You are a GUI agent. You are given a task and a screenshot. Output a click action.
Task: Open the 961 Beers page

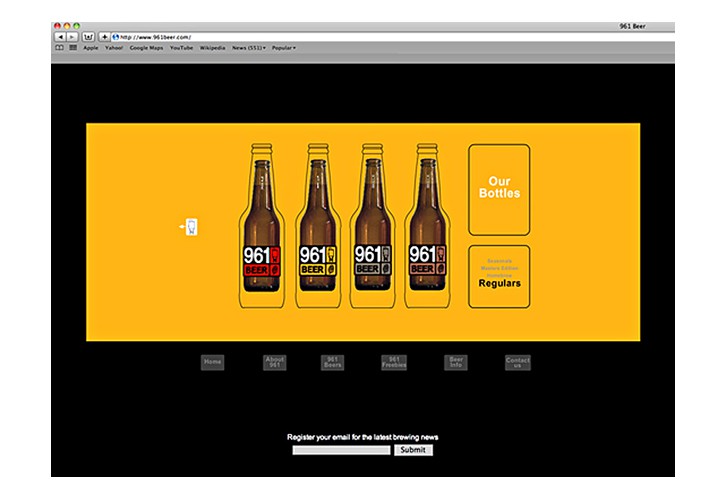click(332, 362)
